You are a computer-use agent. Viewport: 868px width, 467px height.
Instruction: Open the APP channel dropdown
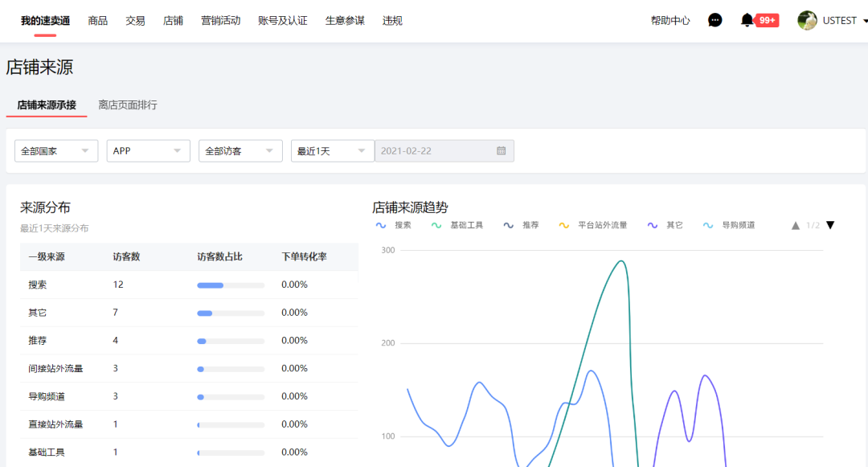point(148,150)
